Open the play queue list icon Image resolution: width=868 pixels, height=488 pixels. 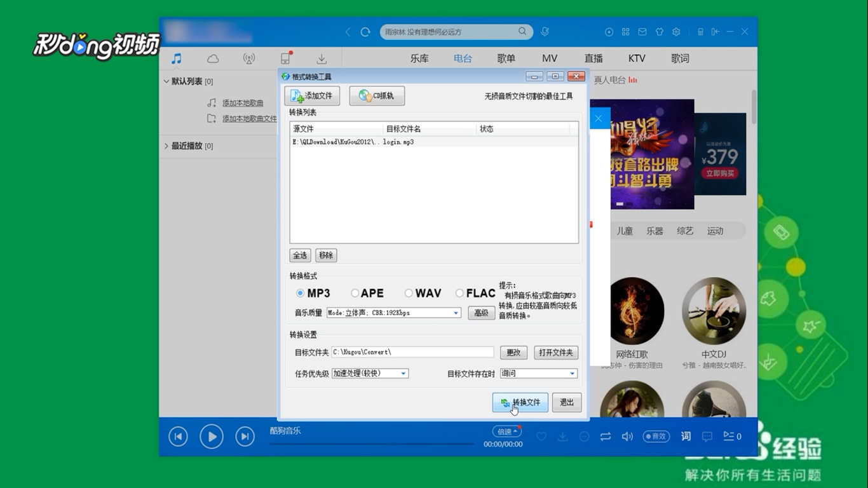(732, 437)
